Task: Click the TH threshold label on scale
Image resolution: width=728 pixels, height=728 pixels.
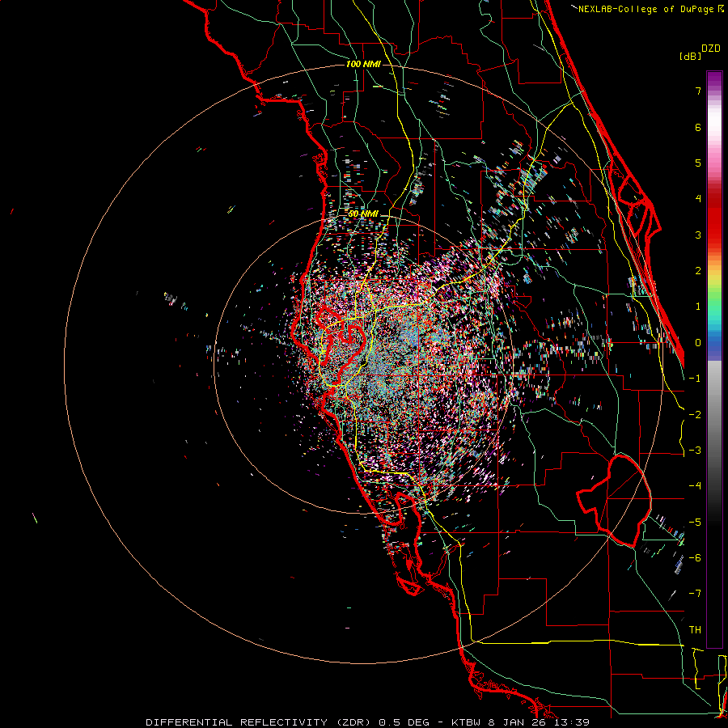Action: click(695, 630)
